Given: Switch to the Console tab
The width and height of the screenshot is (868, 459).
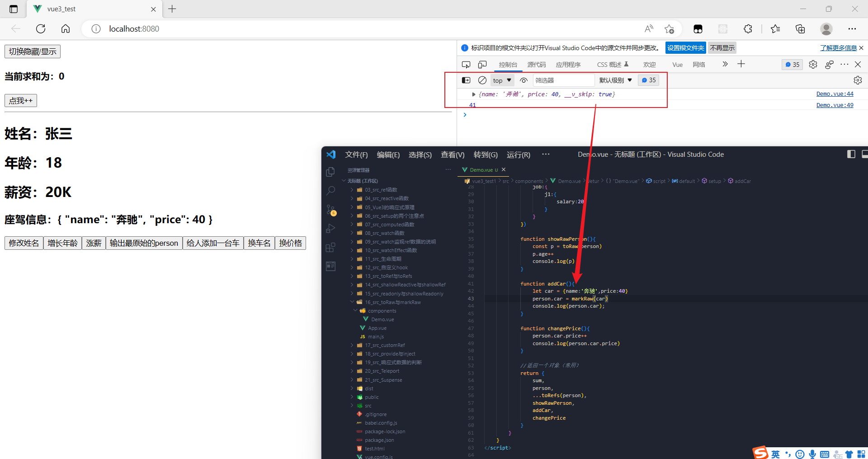Looking at the screenshot, I should [508, 65].
